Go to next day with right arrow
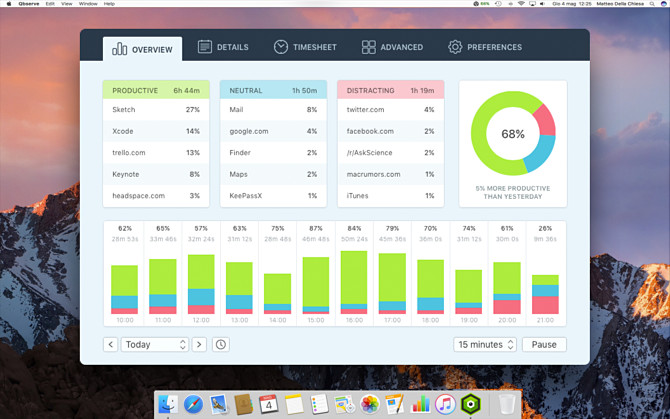 pos(199,345)
